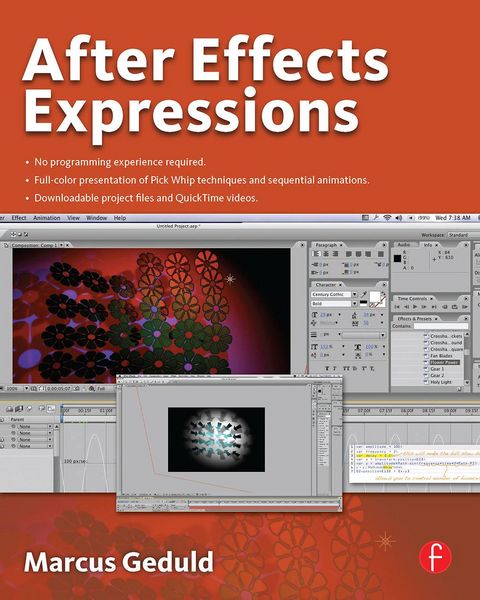Open the font size dropdown arrow
The height and width of the screenshot is (600, 480).
tap(339, 315)
